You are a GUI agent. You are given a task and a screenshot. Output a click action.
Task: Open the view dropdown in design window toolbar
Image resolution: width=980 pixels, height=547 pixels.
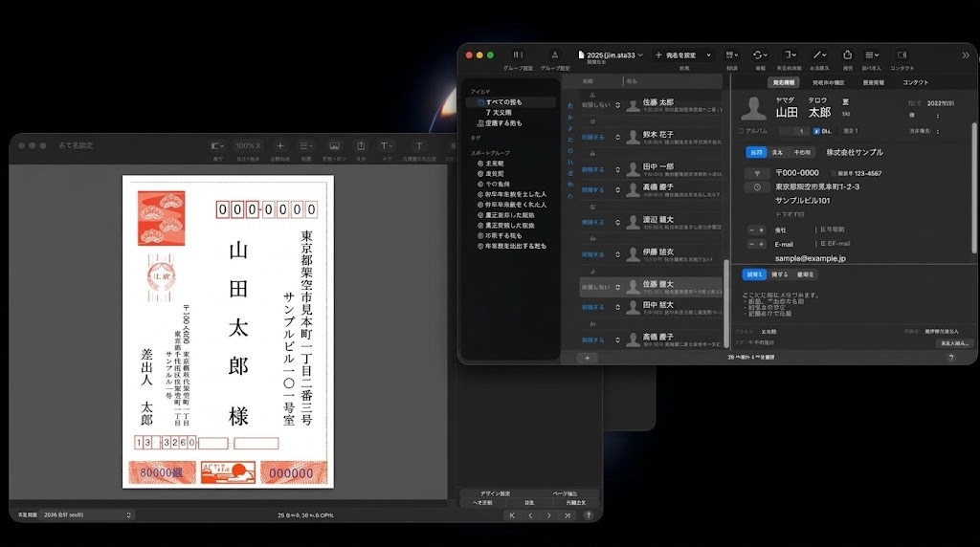coord(217,145)
